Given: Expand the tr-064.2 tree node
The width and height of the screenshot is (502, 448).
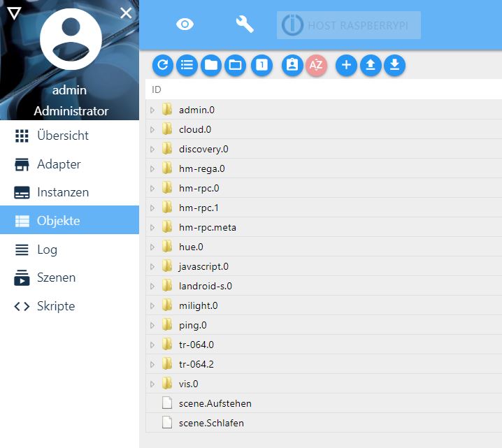Looking at the screenshot, I should [x=152, y=364].
